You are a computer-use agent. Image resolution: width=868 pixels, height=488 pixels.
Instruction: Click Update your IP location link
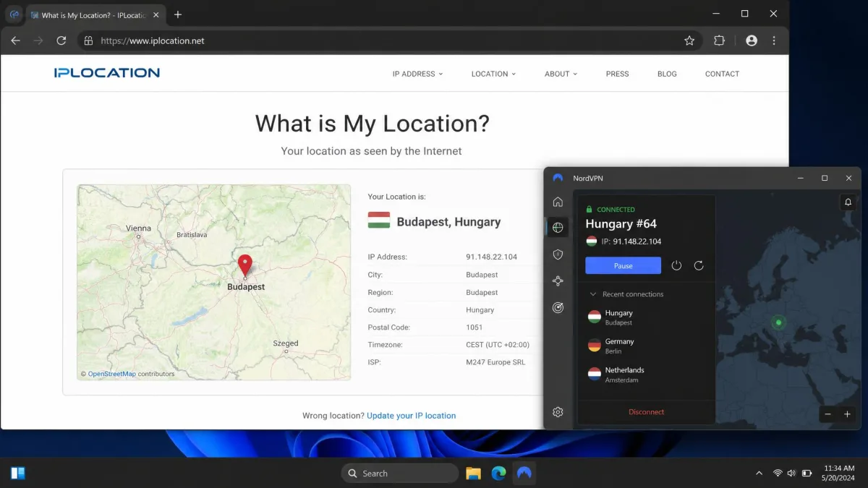click(411, 416)
